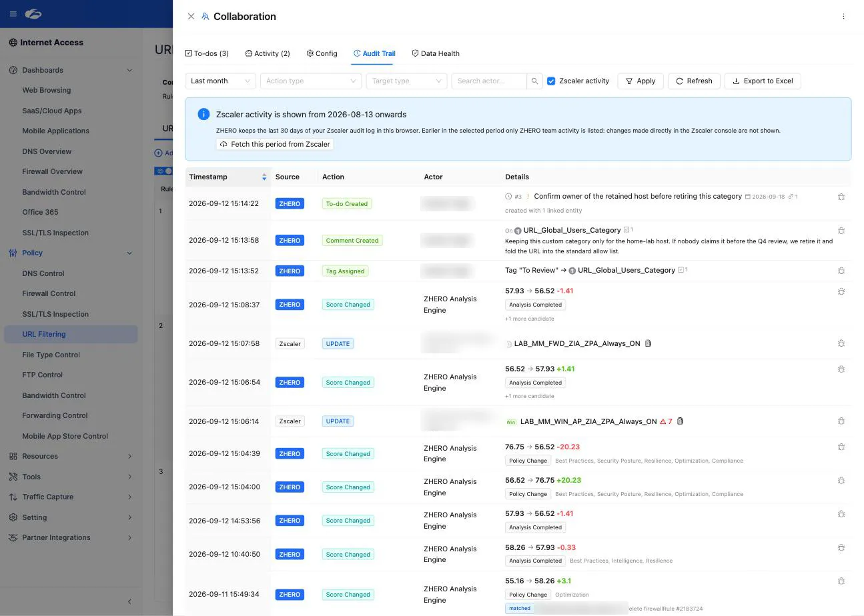Sort by the Timestamp column

[228, 177]
